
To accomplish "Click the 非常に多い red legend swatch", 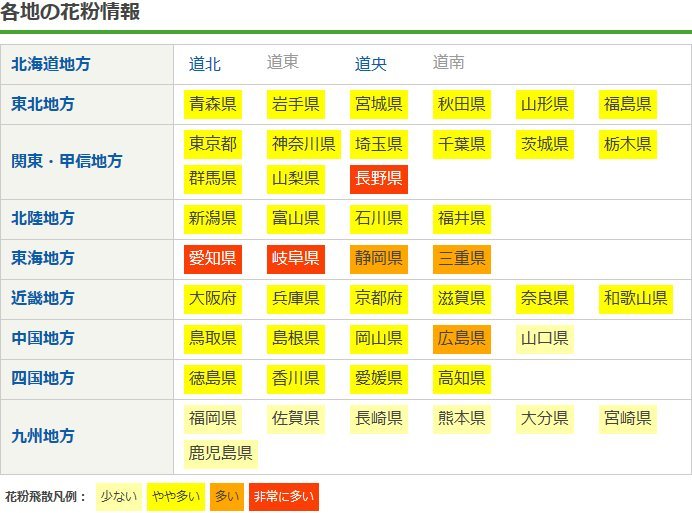I will 283,497.
